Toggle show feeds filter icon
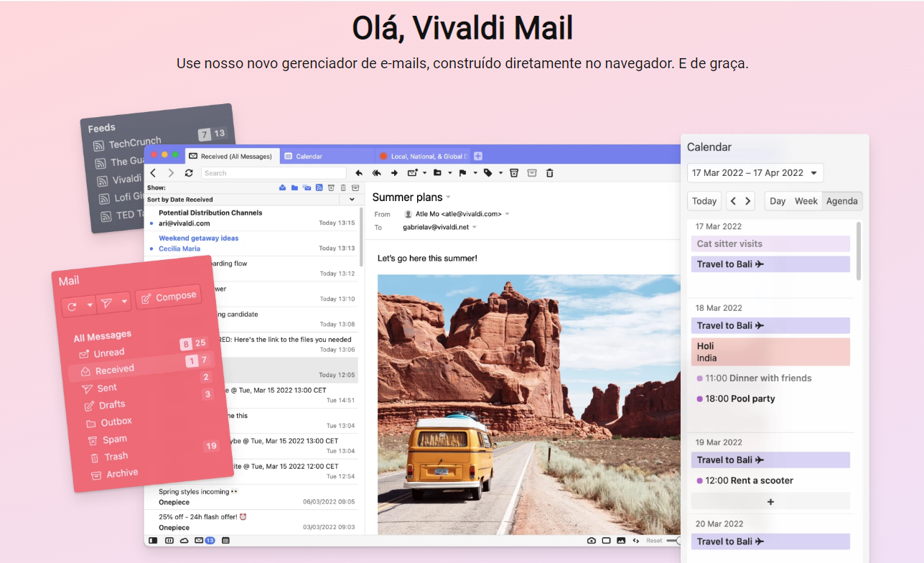This screenshot has height=563, width=924. click(x=319, y=187)
